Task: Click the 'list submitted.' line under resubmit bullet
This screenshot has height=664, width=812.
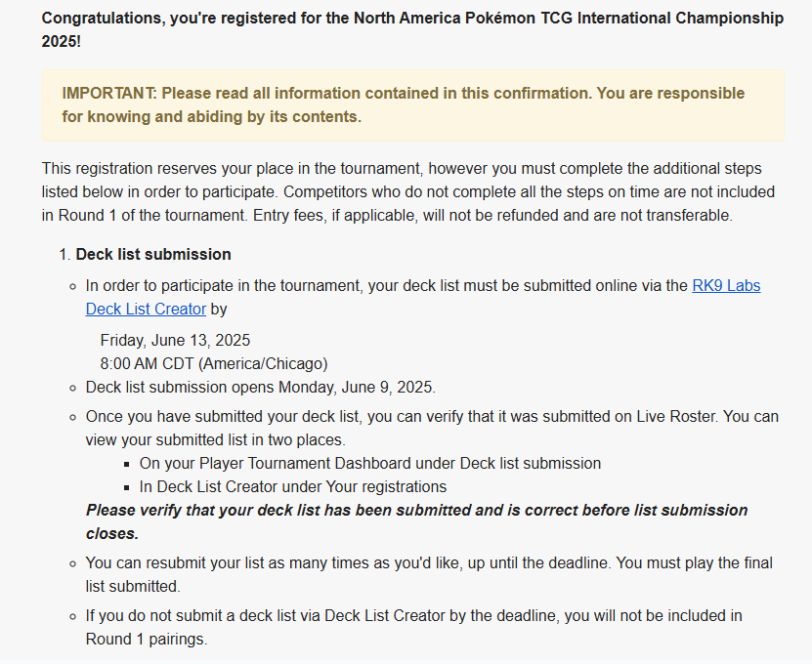Action: pyautogui.click(x=133, y=586)
